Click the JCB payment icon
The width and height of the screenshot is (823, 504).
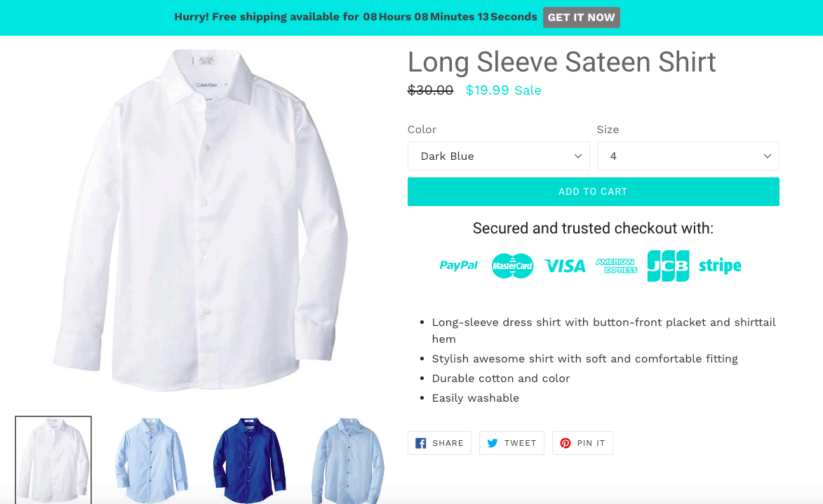coord(667,266)
